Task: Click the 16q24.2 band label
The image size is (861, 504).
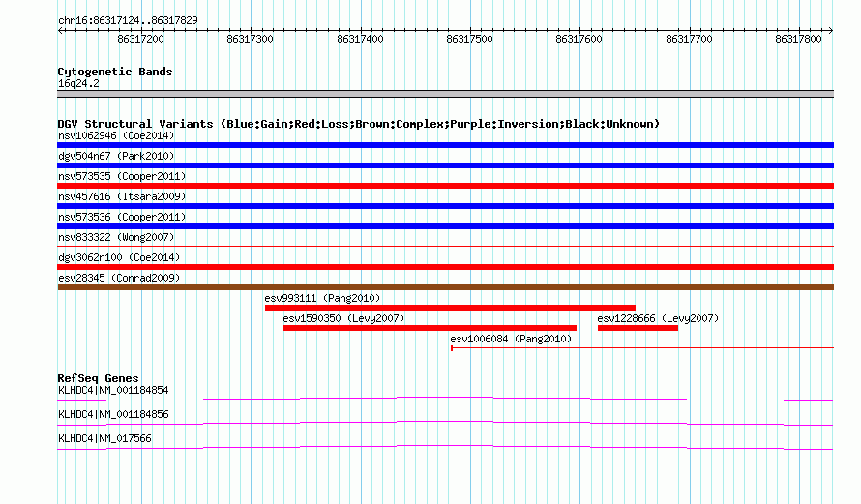Action: [78, 83]
